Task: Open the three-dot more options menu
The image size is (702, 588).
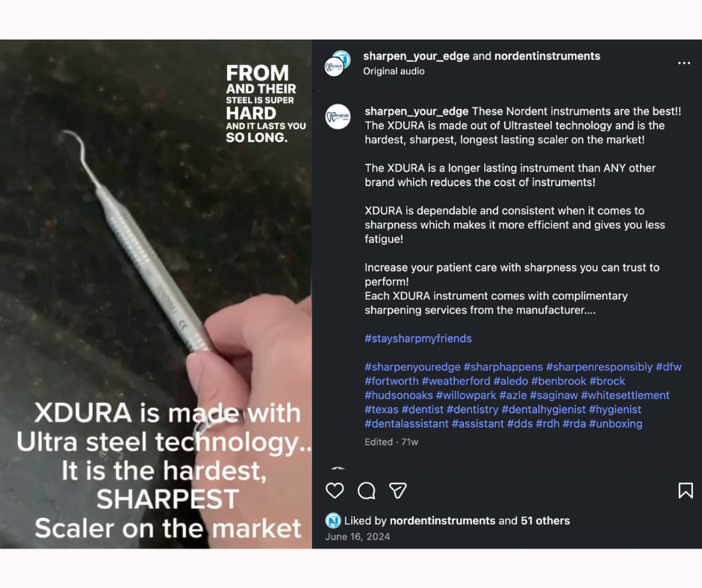Action: click(x=683, y=63)
